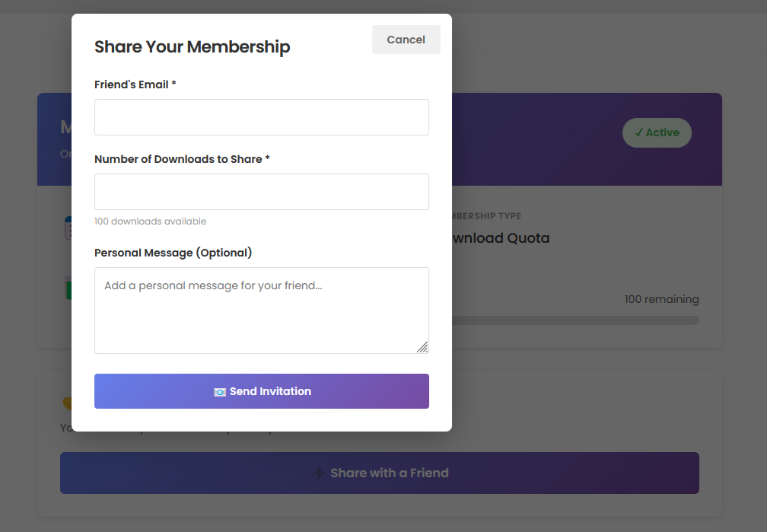The height and width of the screenshot is (532, 767).
Task: Click the '100 remaining' quota text
Action: point(661,299)
